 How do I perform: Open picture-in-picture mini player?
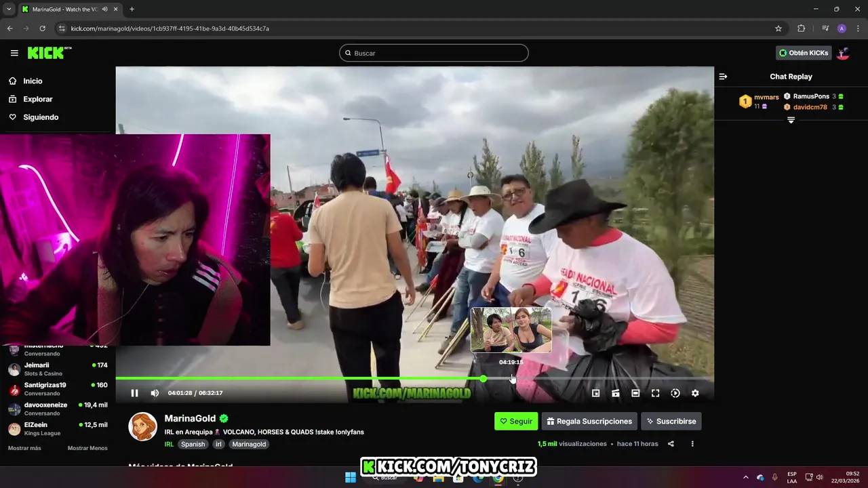[x=596, y=393]
